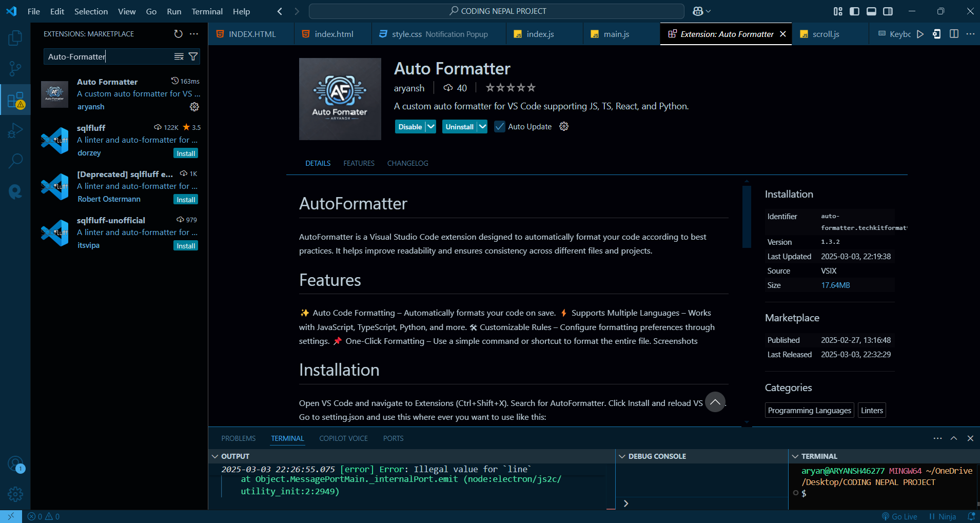Install the deprecated sqlfluff by Robert Ostermann
This screenshot has height=523, width=980.
[186, 200]
